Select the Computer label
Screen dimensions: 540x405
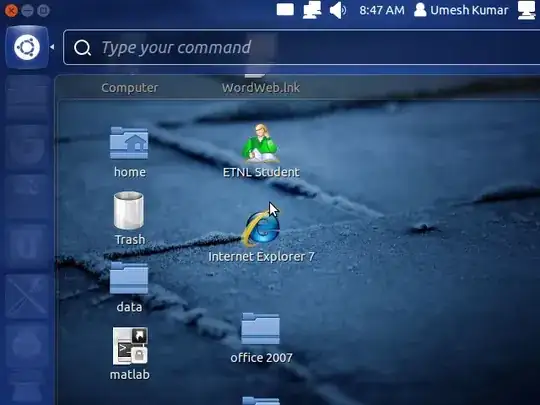coord(130,87)
